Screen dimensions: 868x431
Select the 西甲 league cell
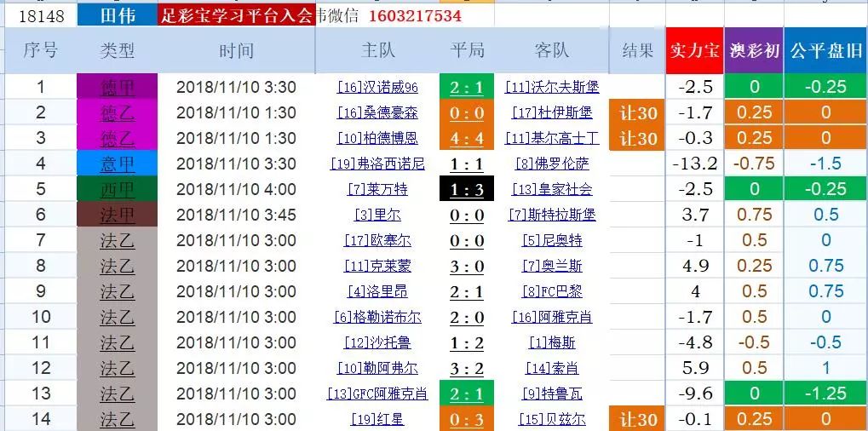[117, 189]
